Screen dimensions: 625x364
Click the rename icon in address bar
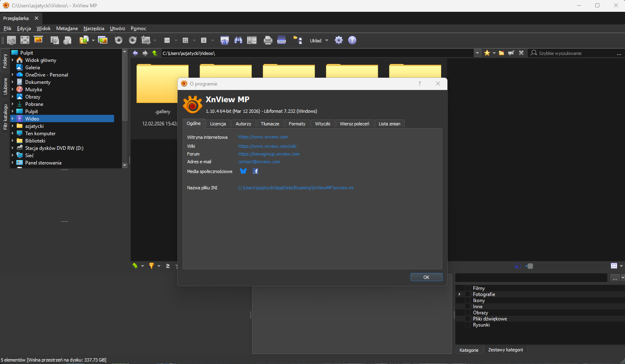pyautogui.click(x=511, y=53)
